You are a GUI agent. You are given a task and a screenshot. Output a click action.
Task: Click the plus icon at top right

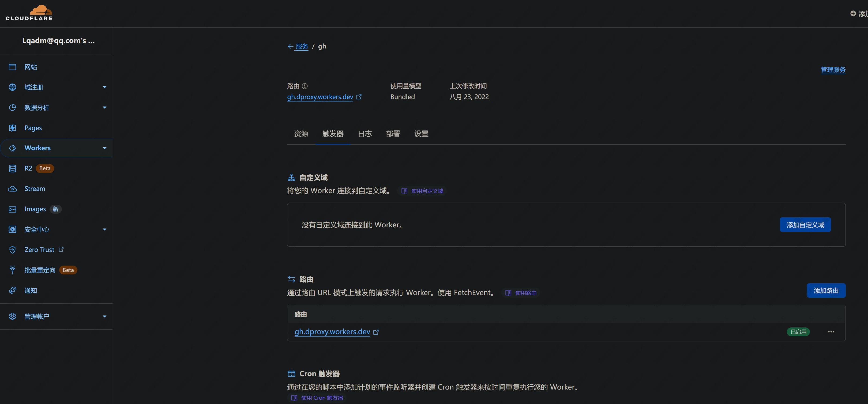(x=853, y=13)
